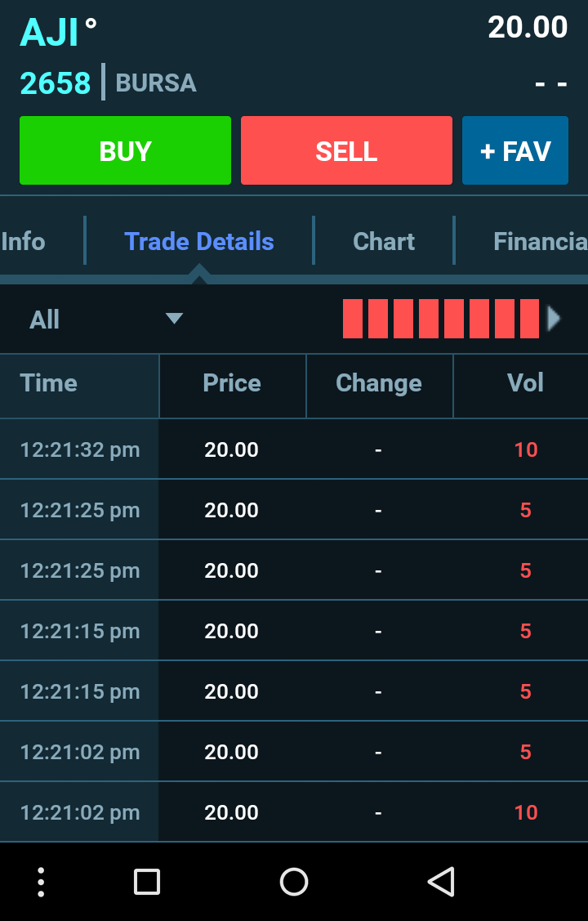
Task: Select the Trade Details tab
Action: tap(199, 241)
